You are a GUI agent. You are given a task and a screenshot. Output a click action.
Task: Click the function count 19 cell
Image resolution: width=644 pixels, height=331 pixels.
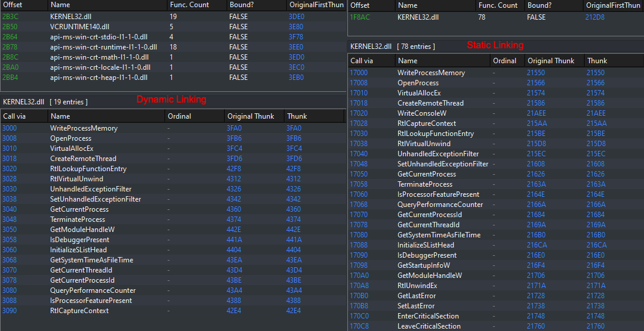coord(173,17)
